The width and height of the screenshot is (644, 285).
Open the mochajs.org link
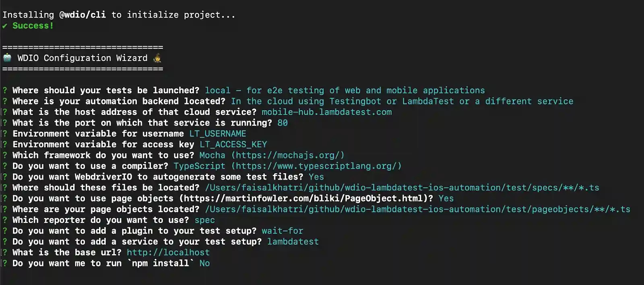[290, 155]
